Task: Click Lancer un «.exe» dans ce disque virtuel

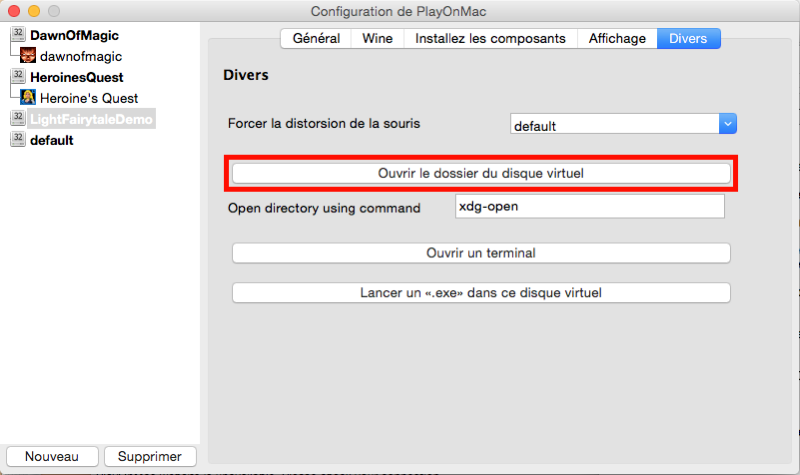Action: 481,293
